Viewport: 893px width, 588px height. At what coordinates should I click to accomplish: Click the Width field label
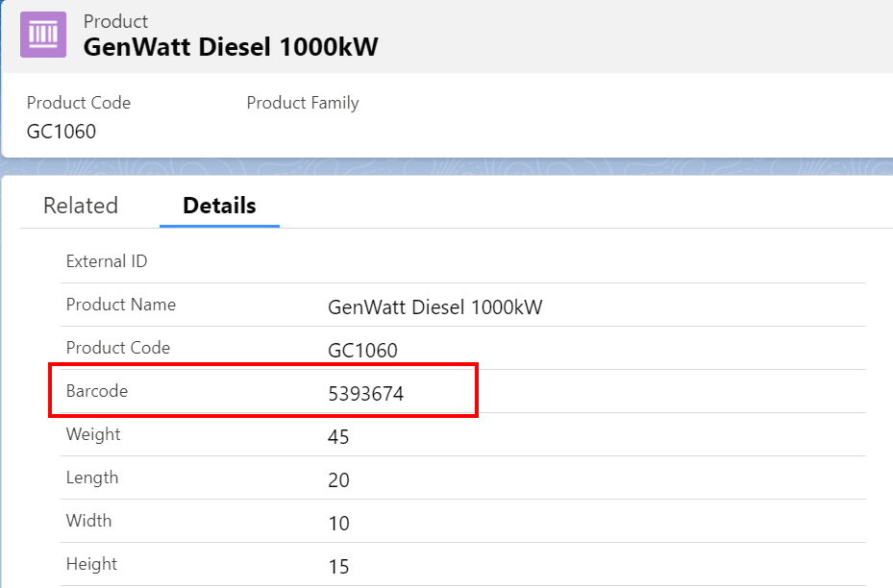pos(88,521)
